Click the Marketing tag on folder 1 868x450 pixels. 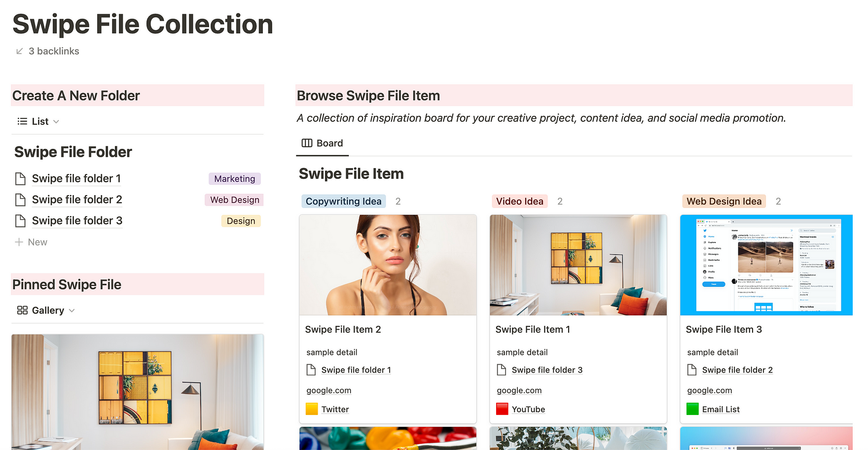pos(234,179)
